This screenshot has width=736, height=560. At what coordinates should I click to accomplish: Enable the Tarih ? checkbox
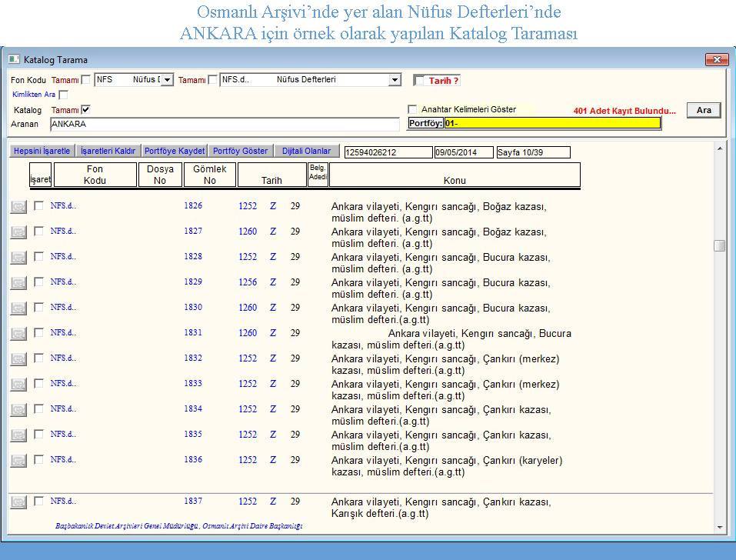pos(419,81)
